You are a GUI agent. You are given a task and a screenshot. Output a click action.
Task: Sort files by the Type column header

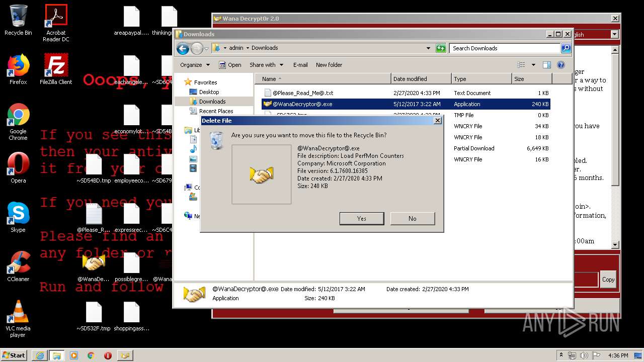tap(481, 79)
